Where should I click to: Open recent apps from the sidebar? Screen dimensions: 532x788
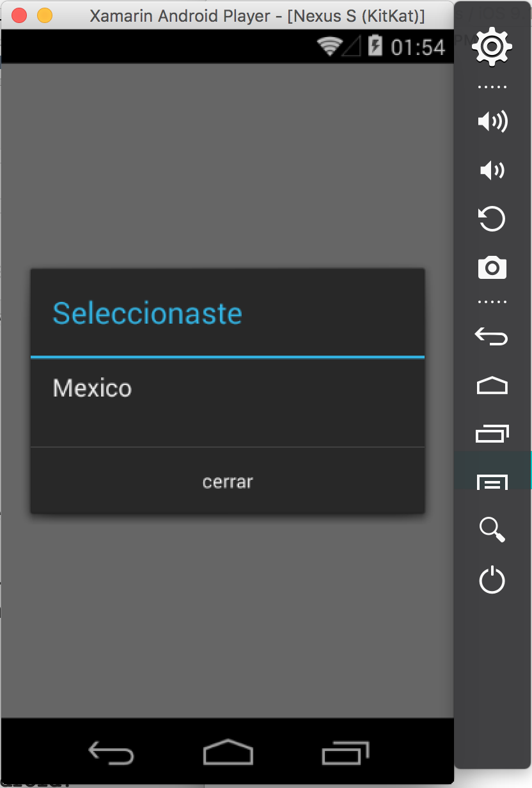point(492,433)
